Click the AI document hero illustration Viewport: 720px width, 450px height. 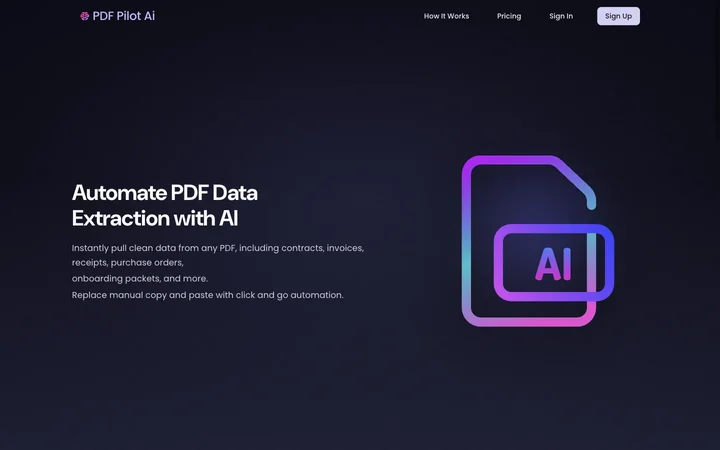point(538,241)
